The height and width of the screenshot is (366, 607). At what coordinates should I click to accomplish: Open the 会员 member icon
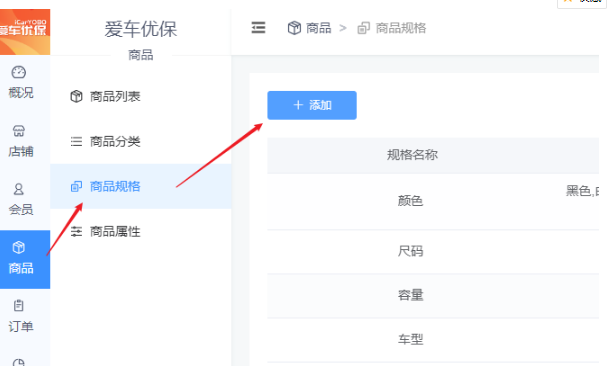(19, 189)
